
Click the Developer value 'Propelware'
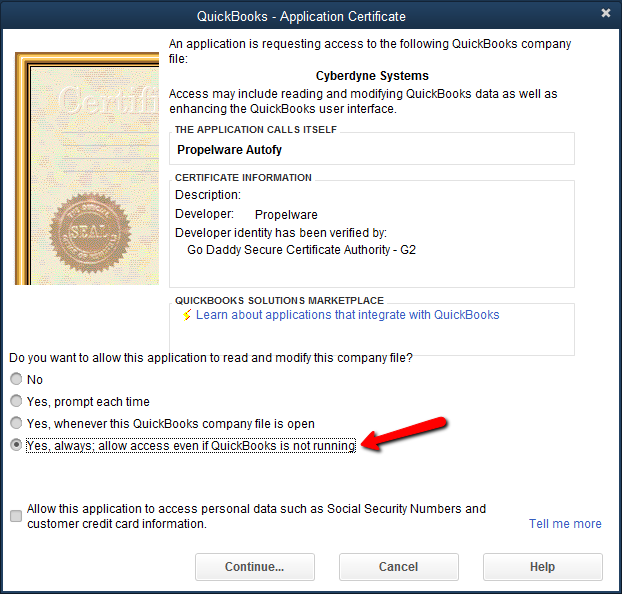click(x=286, y=214)
